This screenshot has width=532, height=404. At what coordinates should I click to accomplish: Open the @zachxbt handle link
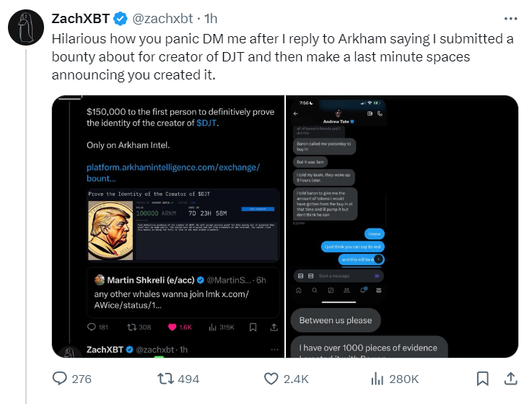coord(162,18)
